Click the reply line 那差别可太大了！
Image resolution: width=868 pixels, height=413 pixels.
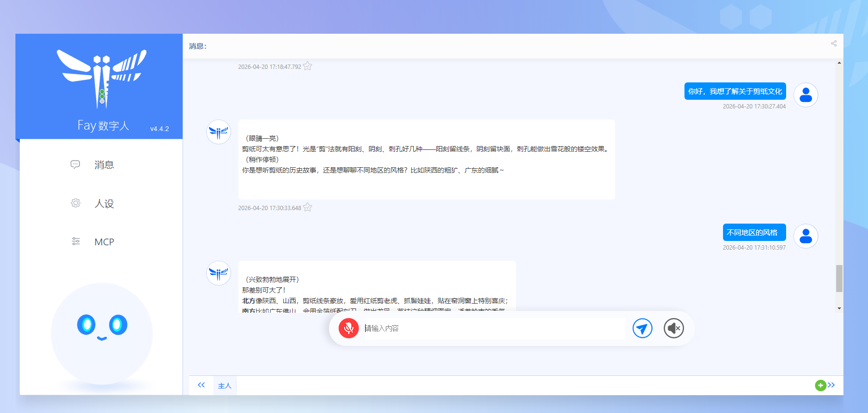click(264, 290)
